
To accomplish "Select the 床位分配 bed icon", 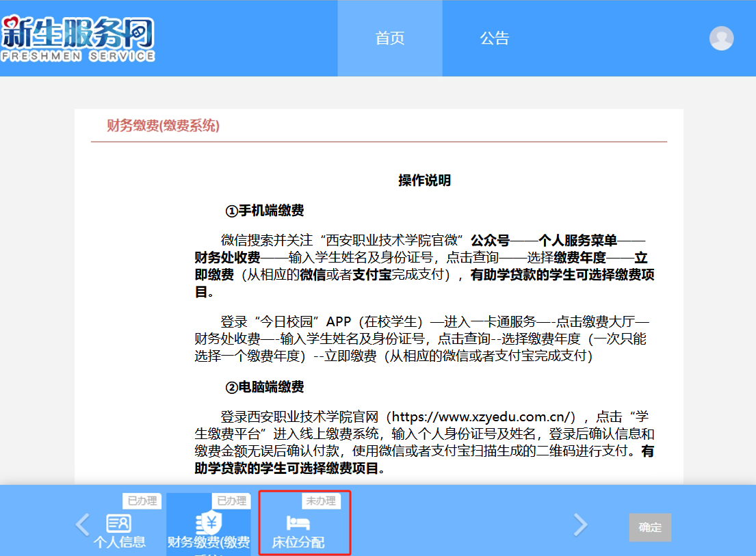I will pyautogui.click(x=298, y=524).
